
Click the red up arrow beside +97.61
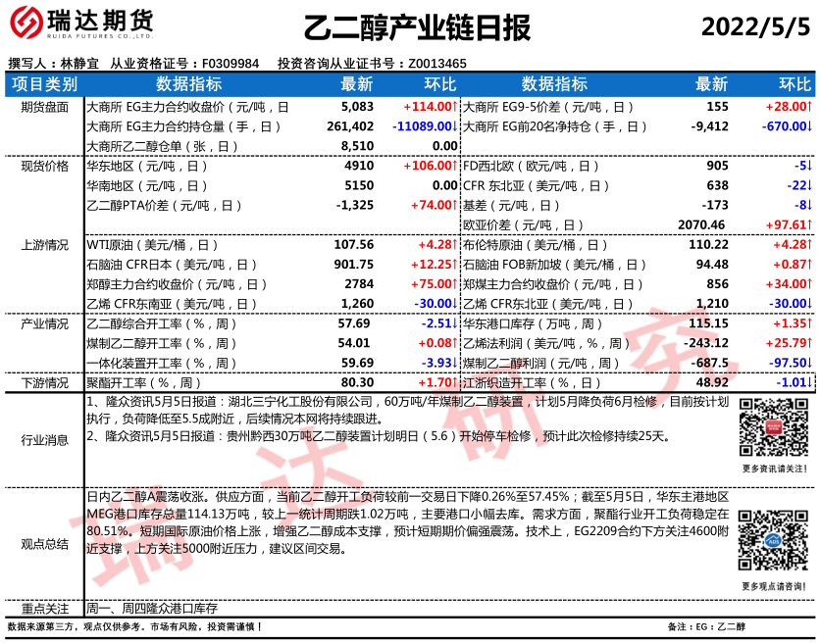click(809, 224)
